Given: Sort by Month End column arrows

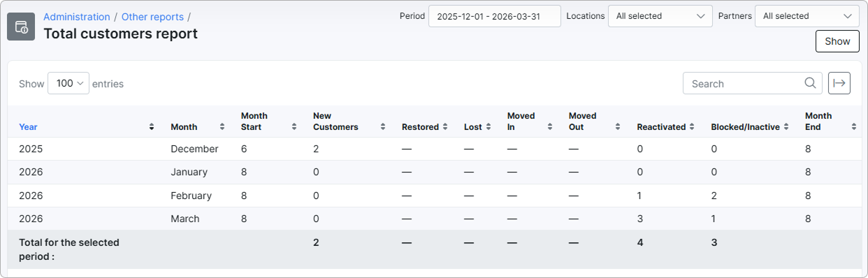Looking at the screenshot, I should [854, 127].
